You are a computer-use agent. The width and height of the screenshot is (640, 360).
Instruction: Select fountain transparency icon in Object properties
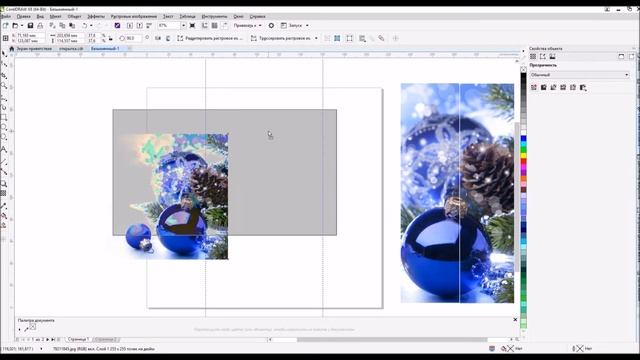tap(553, 87)
